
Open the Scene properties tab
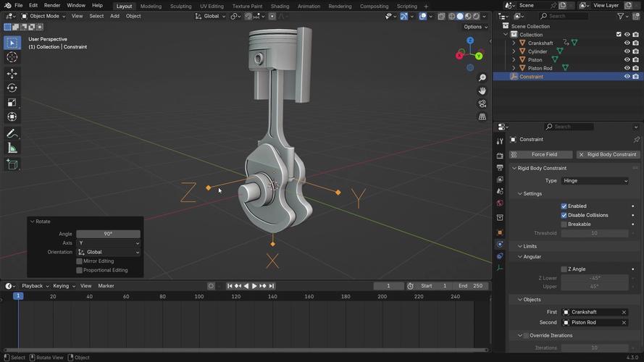(x=500, y=191)
